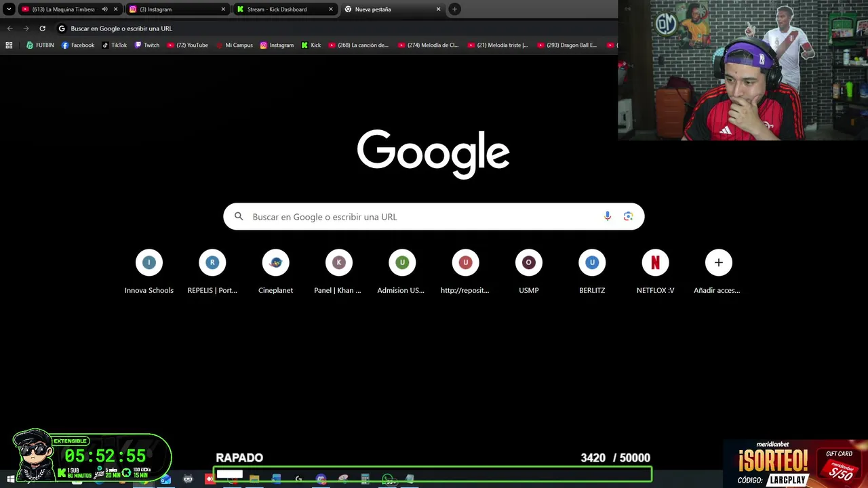Open the (21) Melodía triste bookmark
This screenshot has height=488, width=868.
pos(498,45)
